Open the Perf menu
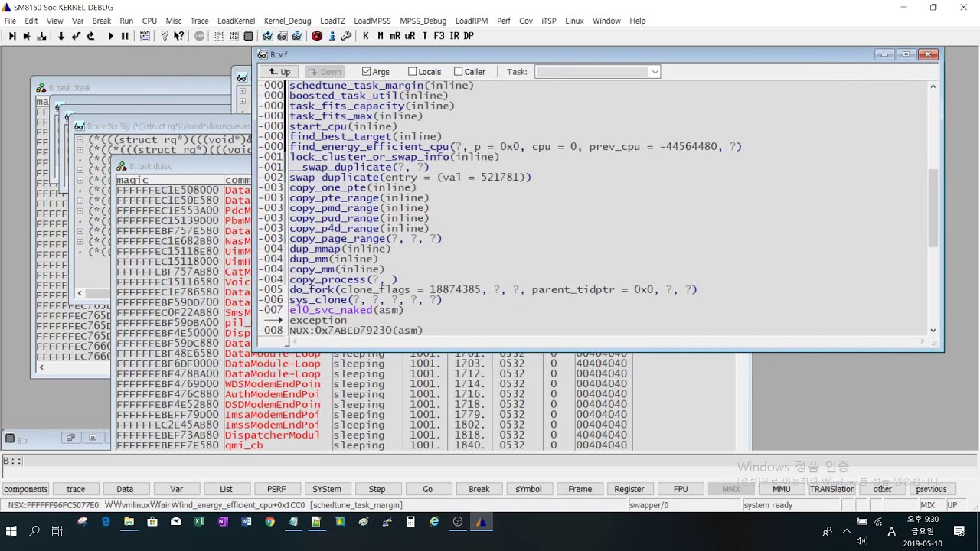Screen dimensions: 980x551 click(503, 21)
